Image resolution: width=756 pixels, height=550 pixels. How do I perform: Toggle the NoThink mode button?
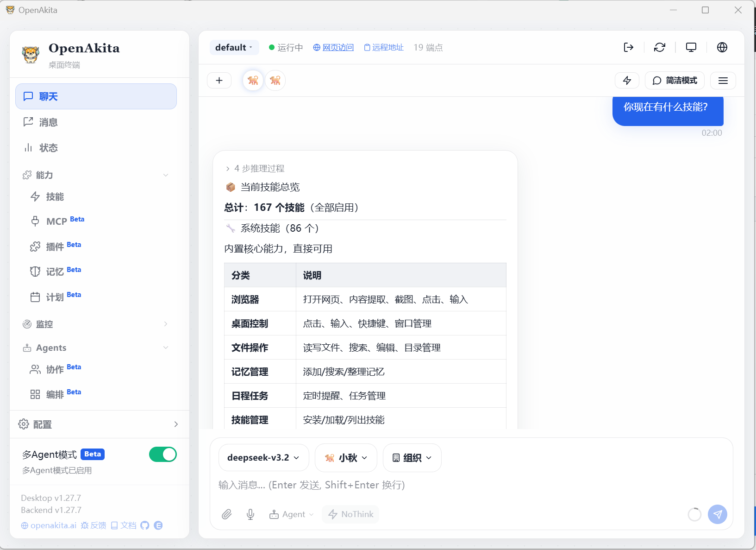pos(351,514)
